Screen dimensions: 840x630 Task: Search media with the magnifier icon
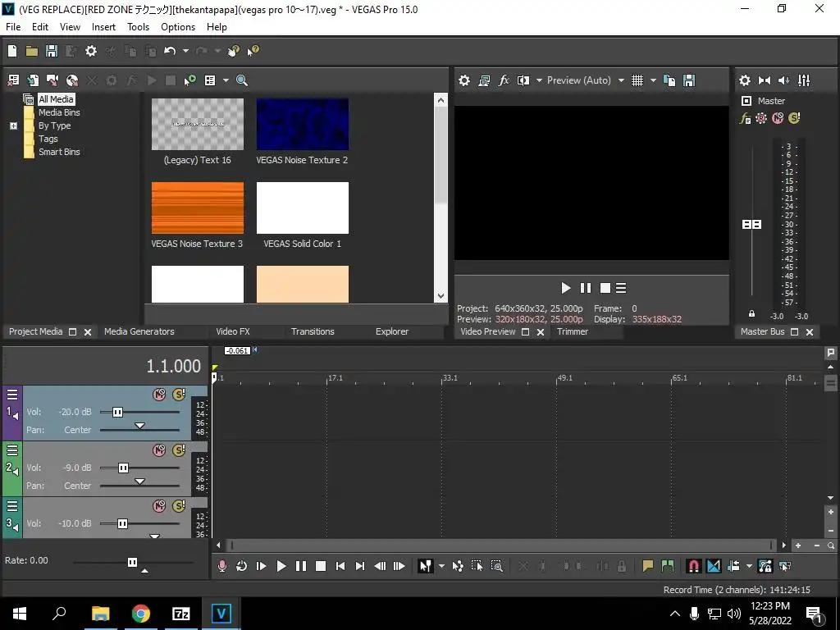click(x=242, y=80)
